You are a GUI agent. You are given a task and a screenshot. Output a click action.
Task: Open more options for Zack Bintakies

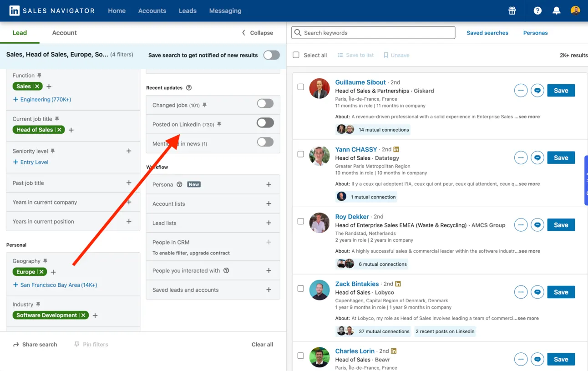point(521,292)
